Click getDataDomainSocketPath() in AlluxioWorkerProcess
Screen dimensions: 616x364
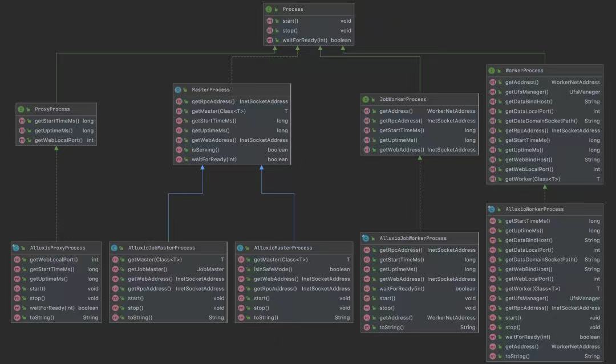[x=541, y=260]
